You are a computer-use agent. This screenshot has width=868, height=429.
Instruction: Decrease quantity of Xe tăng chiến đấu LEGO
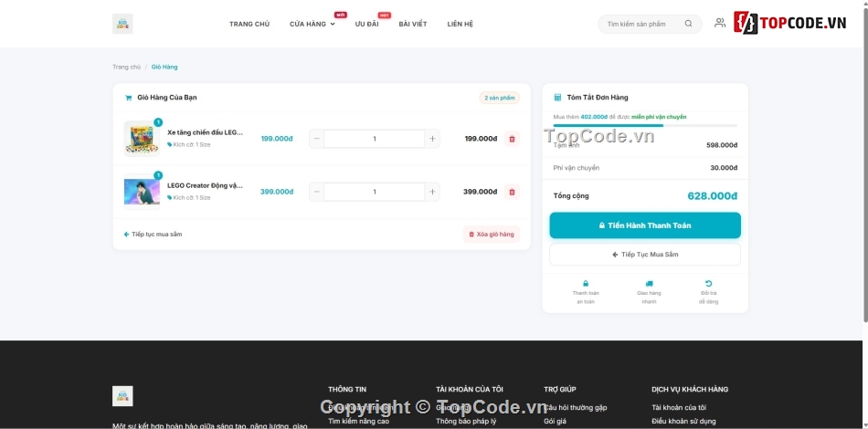pos(317,139)
